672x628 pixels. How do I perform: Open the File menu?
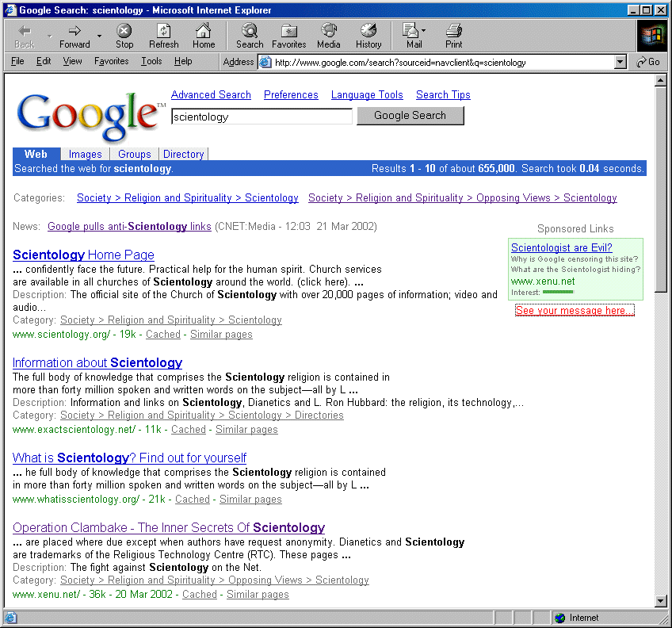(17, 61)
